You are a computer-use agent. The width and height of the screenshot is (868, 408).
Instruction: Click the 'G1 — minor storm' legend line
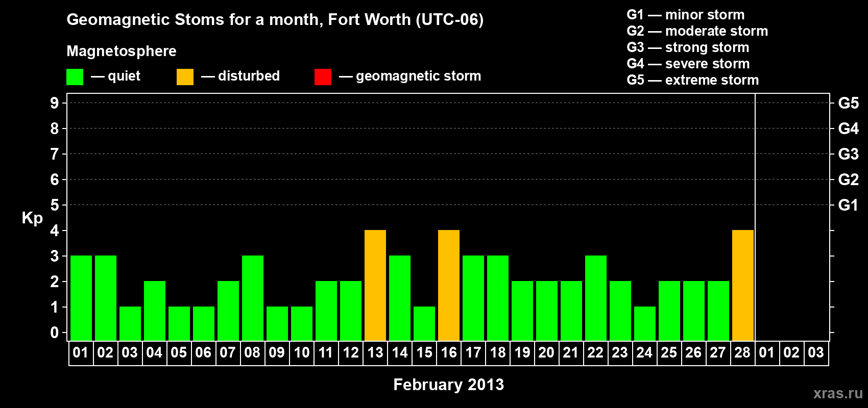click(686, 15)
